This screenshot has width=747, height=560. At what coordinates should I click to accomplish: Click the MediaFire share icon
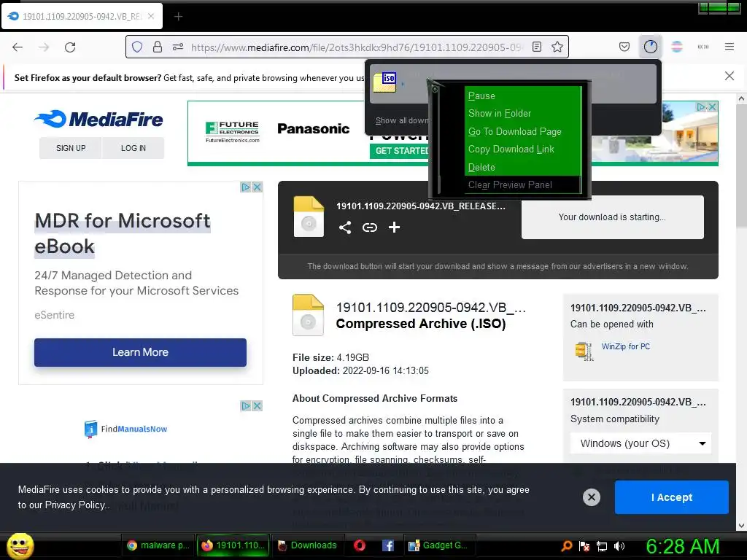(x=345, y=227)
